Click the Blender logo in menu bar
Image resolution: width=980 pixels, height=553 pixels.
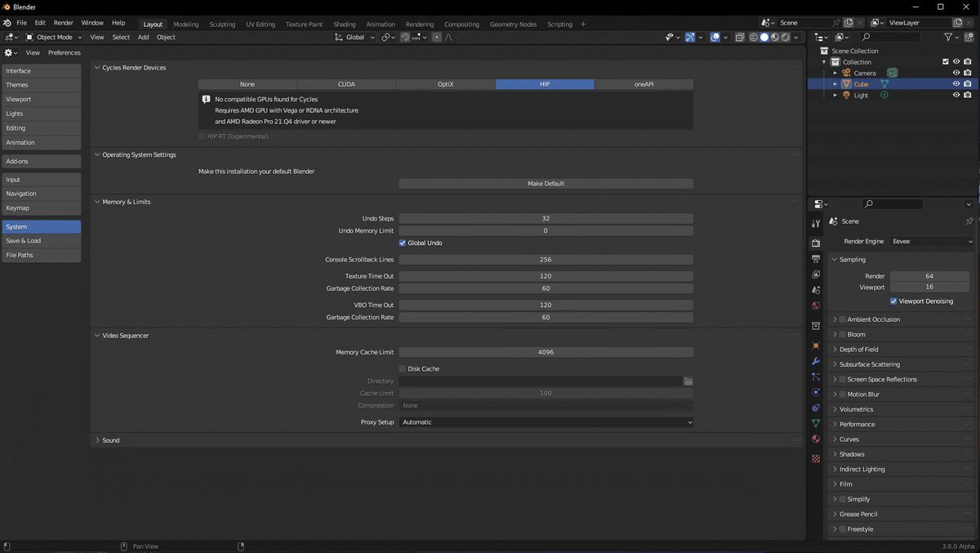pos(7,23)
